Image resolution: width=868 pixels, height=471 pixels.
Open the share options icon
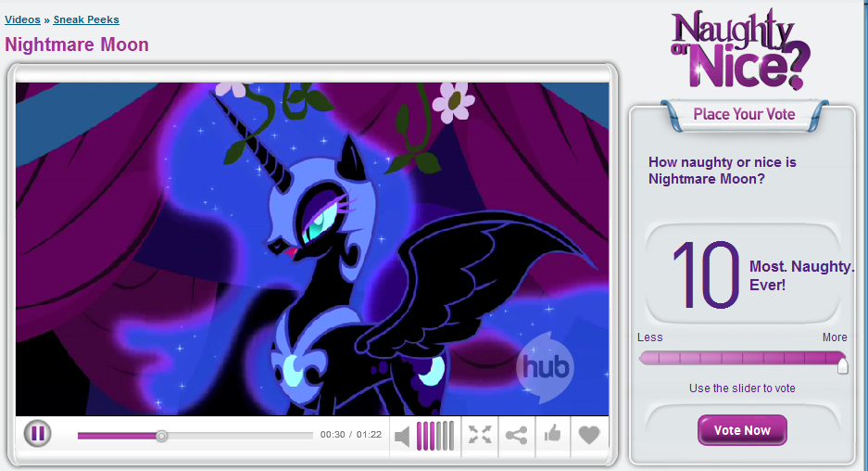pyautogui.click(x=517, y=435)
